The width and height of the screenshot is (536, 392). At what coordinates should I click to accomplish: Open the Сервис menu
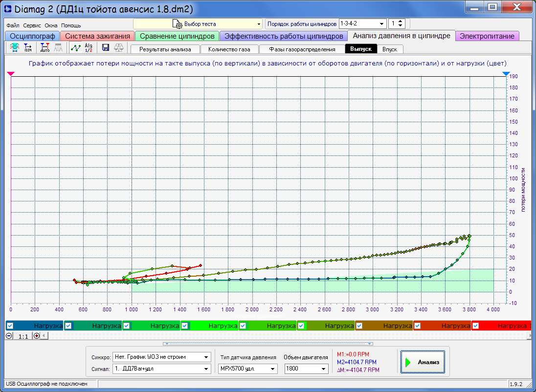tap(32, 25)
